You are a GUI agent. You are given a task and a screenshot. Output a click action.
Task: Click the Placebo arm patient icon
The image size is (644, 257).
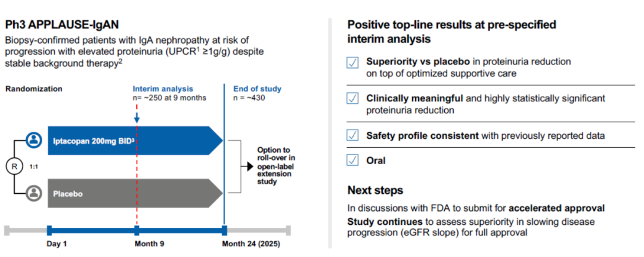(x=35, y=193)
